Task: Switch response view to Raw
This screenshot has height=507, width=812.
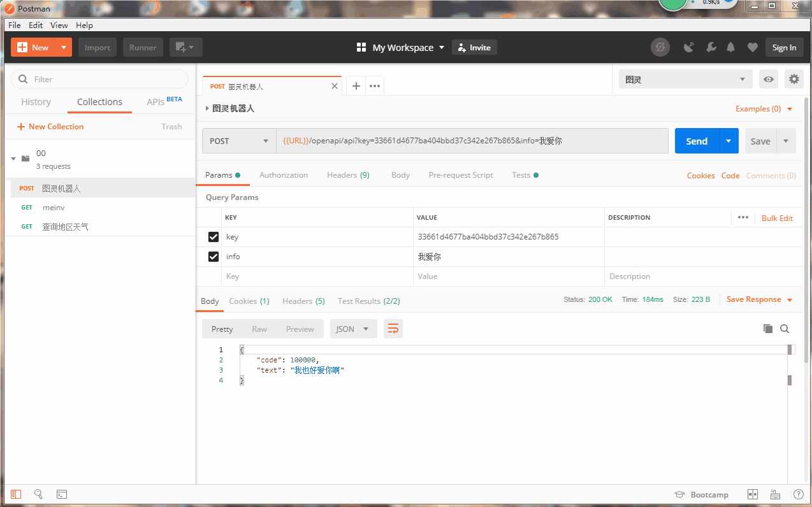Action: point(259,329)
